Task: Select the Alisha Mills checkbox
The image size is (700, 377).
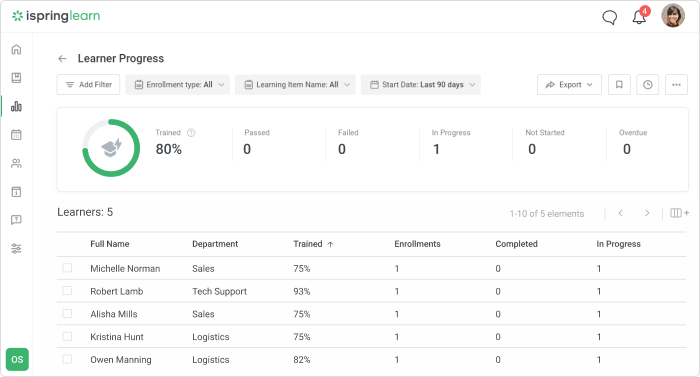Action: click(67, 314)
